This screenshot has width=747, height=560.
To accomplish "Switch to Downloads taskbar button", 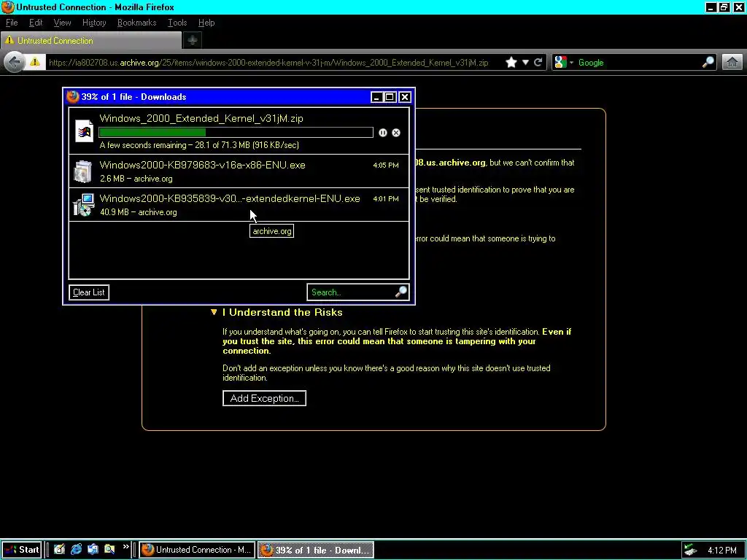I will click(316, 550).
